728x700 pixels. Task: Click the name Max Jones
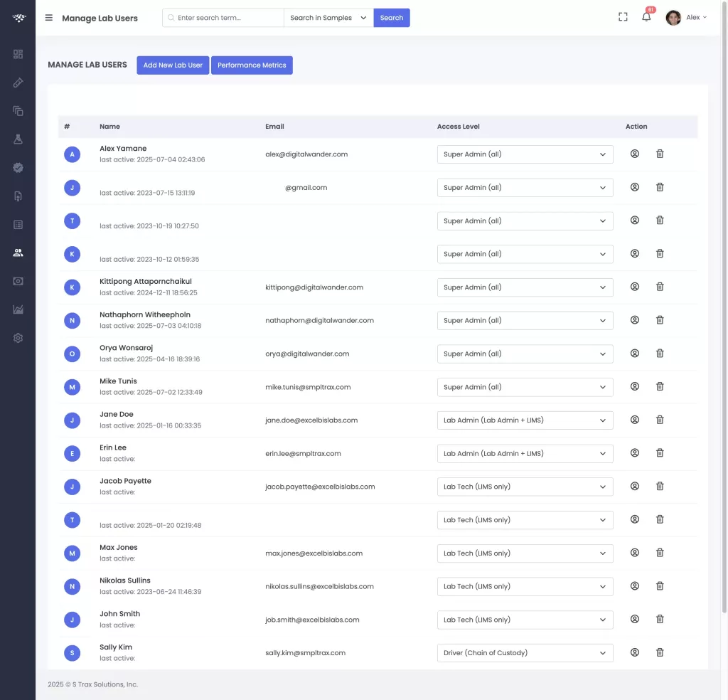pyautogui.click(x=119, y=547)
